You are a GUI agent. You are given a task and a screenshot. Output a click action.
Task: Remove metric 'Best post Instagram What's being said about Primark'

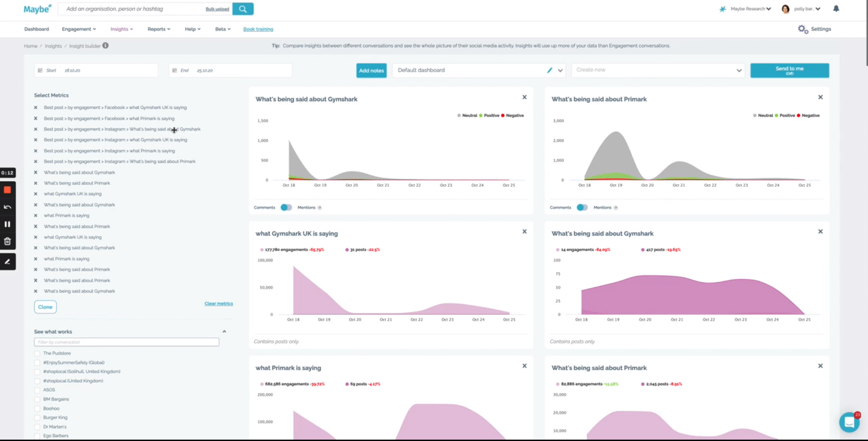point(36,161)
